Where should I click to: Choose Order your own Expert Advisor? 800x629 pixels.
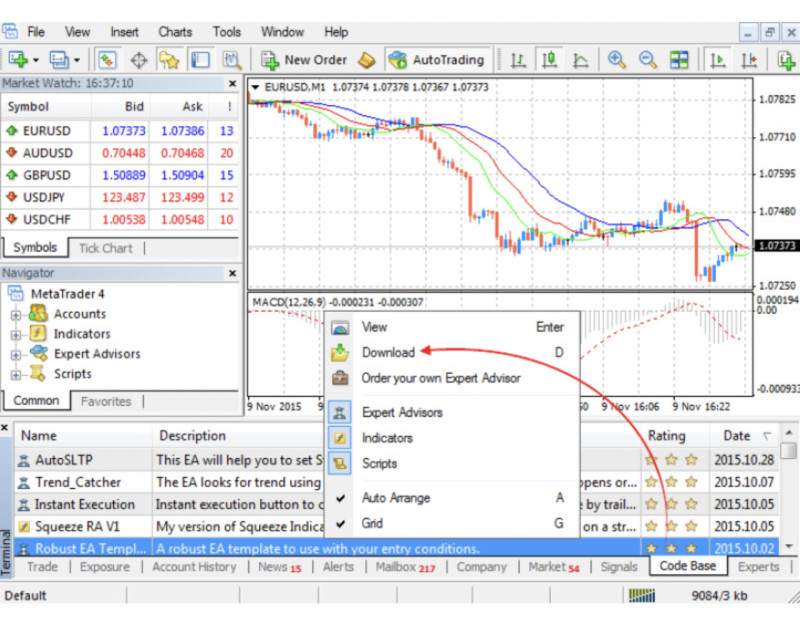click(x=452, y=378)
